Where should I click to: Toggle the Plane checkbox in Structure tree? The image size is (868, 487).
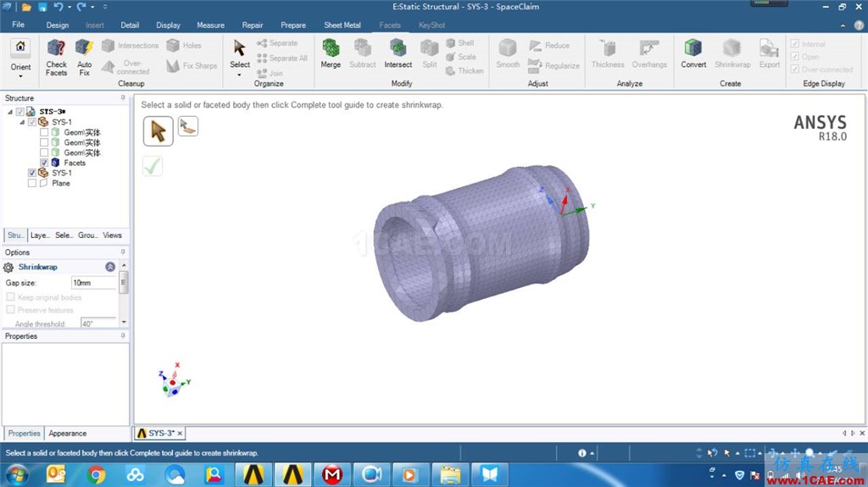[32, 183]
